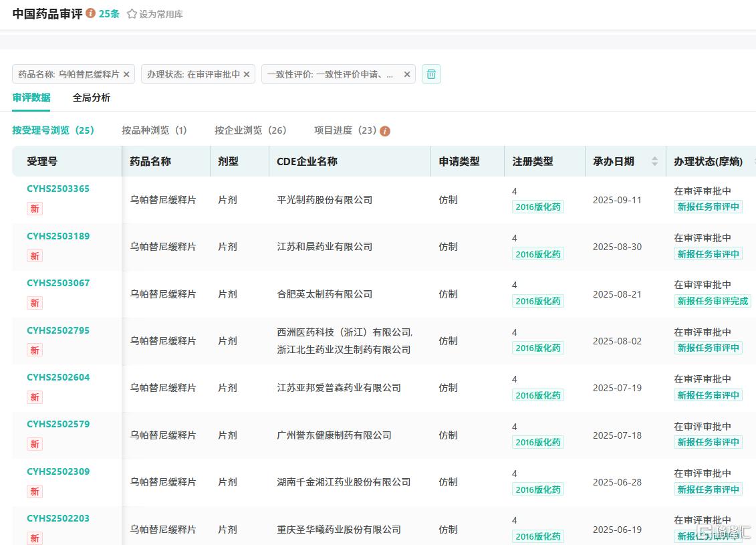Open record CYHS2502309
The image size is (756, 545).
pyautogui.click(x=58, y=471)
